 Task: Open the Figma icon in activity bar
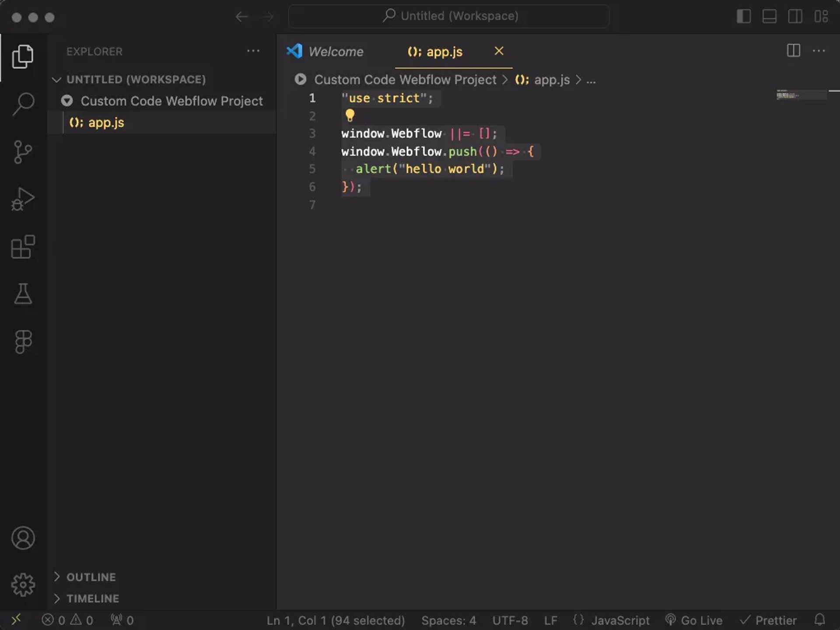pyautogui.click(x=23, y=341)
